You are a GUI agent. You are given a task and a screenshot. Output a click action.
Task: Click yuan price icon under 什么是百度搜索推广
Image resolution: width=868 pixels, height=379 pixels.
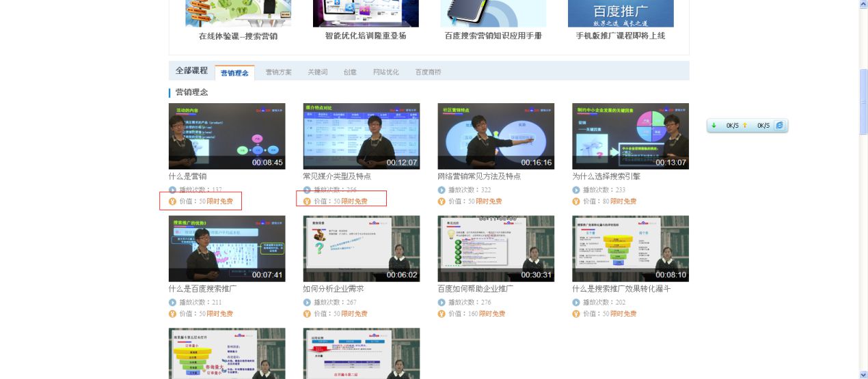pyautogui.click(x=172, y=314)
